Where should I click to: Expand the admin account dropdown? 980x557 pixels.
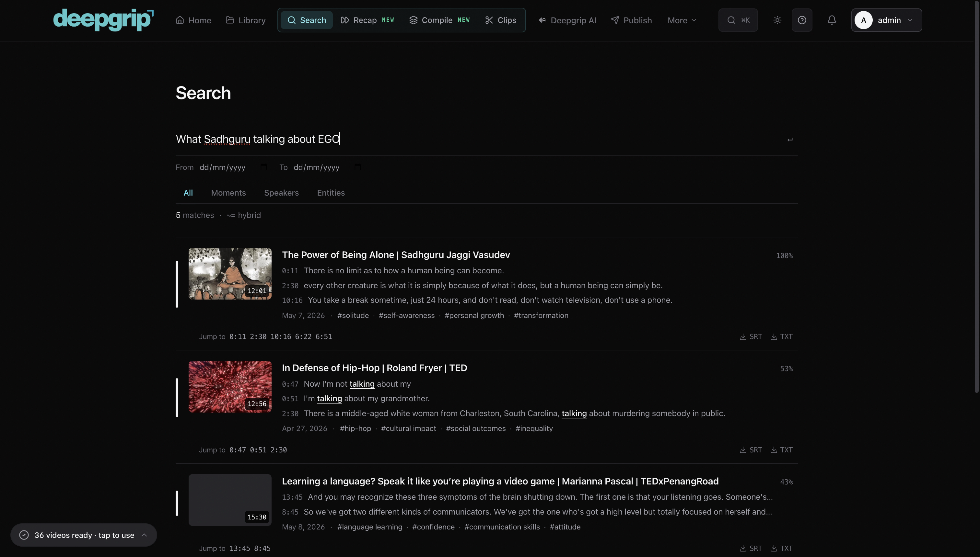coord(886,20)
